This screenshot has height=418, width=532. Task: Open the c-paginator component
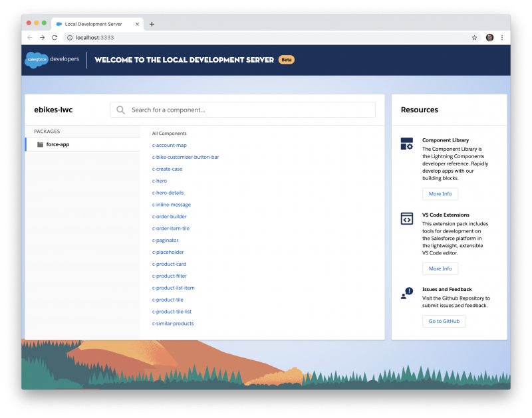165,240
